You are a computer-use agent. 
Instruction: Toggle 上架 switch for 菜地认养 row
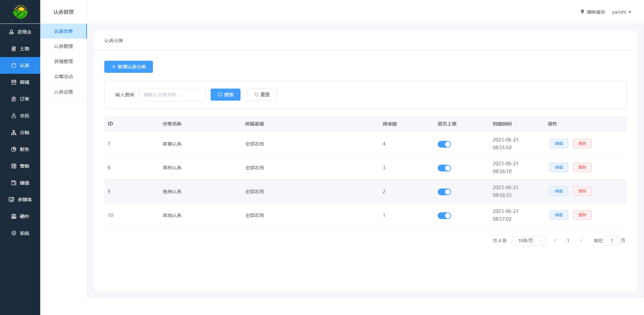tap(444, 216)
